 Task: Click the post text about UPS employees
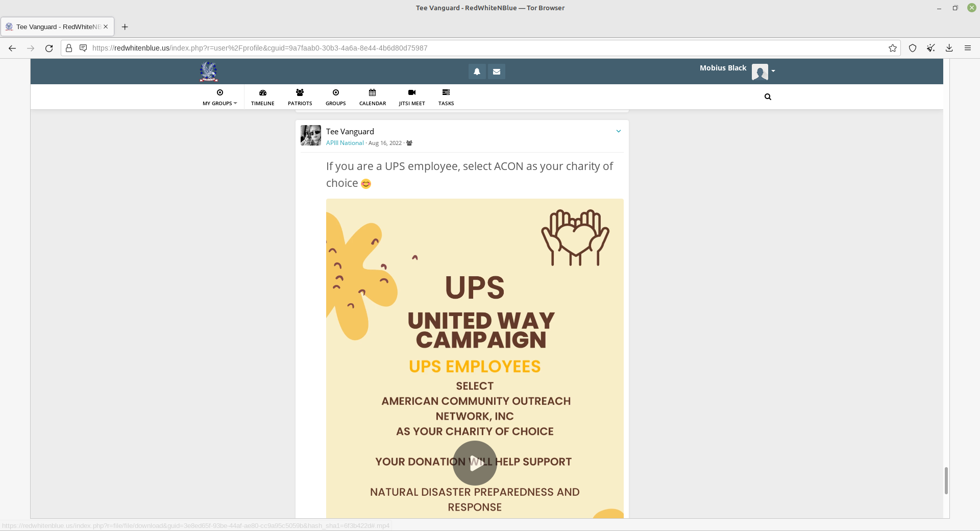(x=470, y=175)
